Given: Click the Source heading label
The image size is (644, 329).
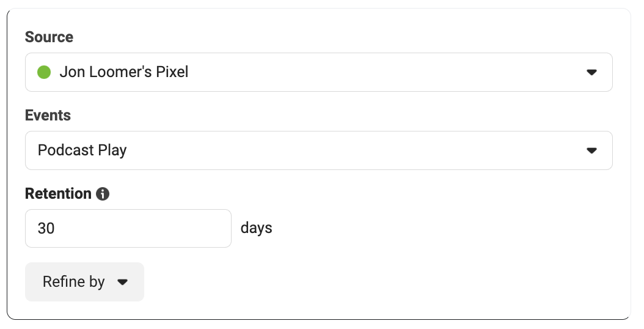Looking at the screenshot, I should (49, 37).
